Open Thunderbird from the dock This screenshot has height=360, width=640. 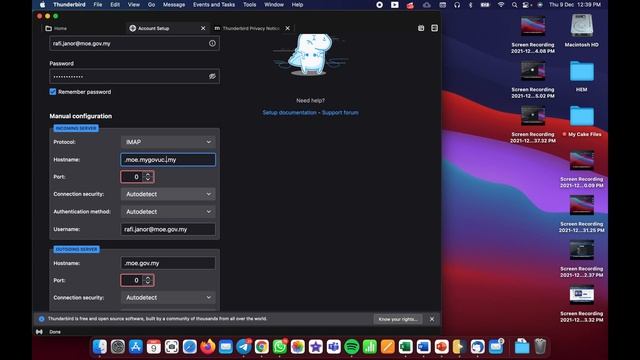477,347
